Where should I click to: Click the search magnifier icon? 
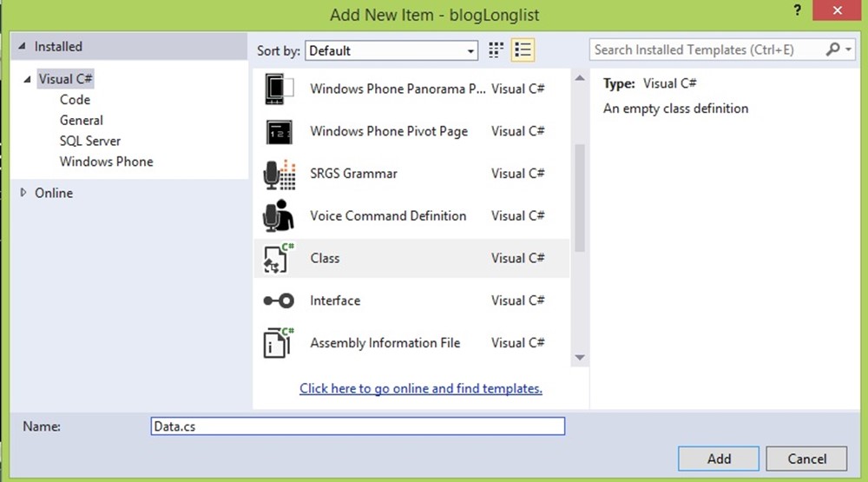coord(832,50)
